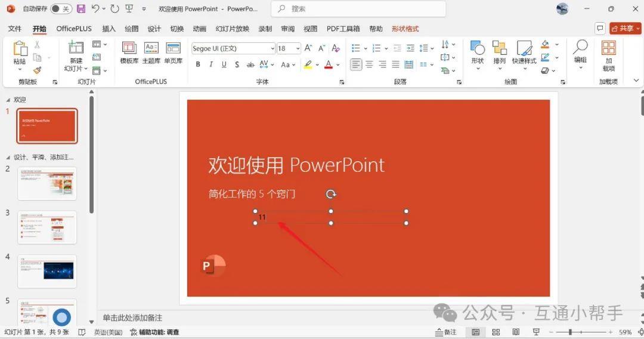Open the 形状 shapes gallery
The height and width of the screenshot is (339, 644).
coord(477,55)
